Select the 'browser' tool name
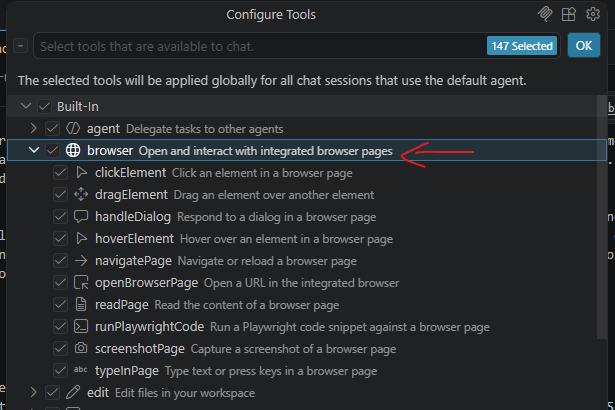Viewport: 615px width, 410px height. [x=110, y=150]
